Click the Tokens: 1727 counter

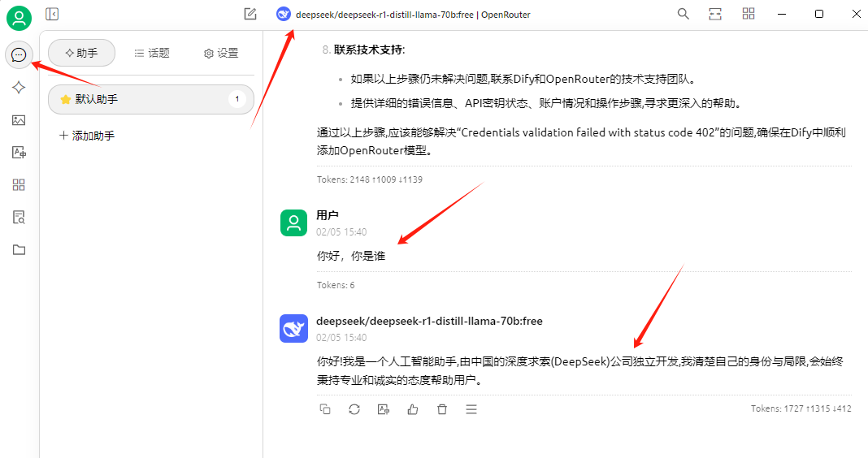tap(801, 408)
